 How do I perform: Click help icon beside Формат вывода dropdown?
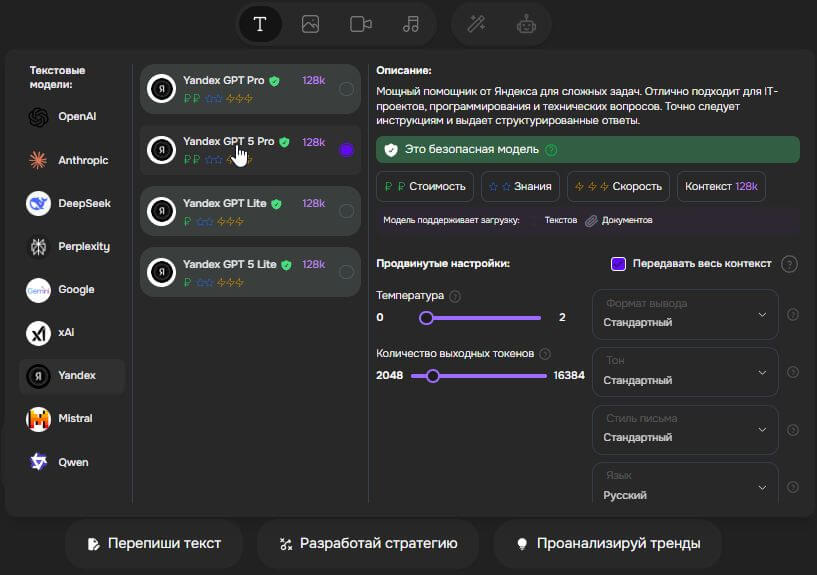coord(793,315)
